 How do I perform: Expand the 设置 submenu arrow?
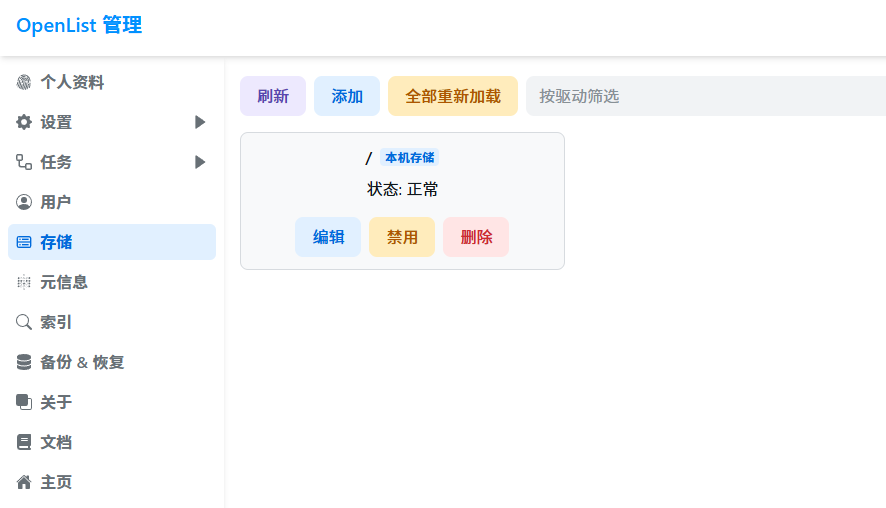pos(200,122)
